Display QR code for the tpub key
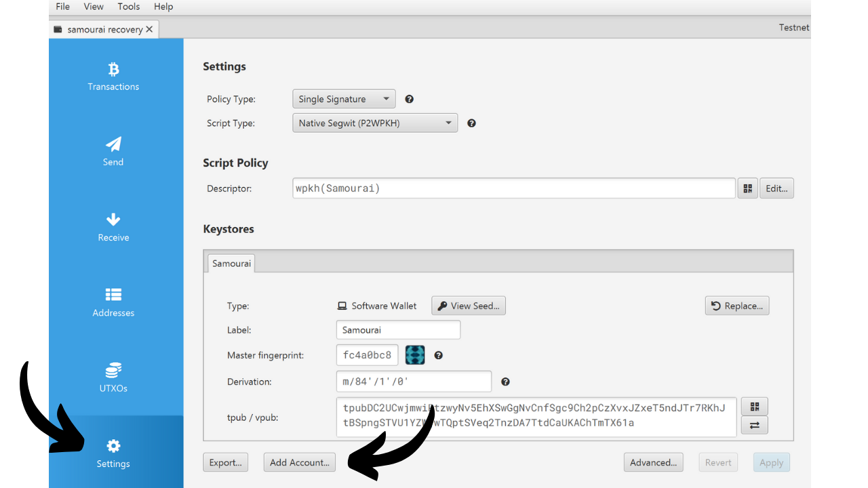Viewport: 868px width, 488px height. (754, 407)
